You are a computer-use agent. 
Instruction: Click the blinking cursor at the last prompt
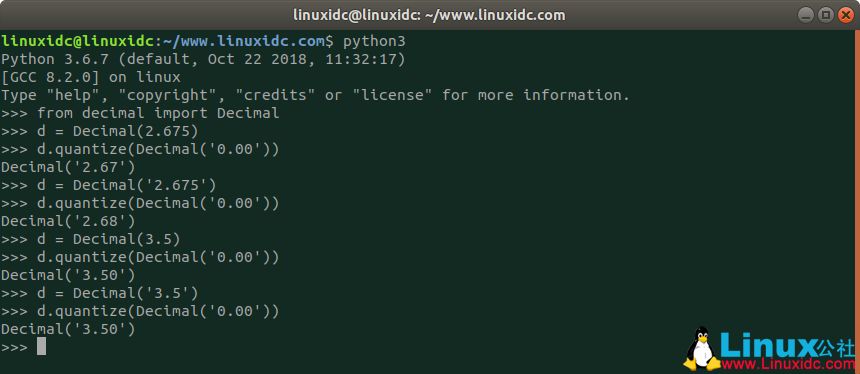click(x=41, y=347)
